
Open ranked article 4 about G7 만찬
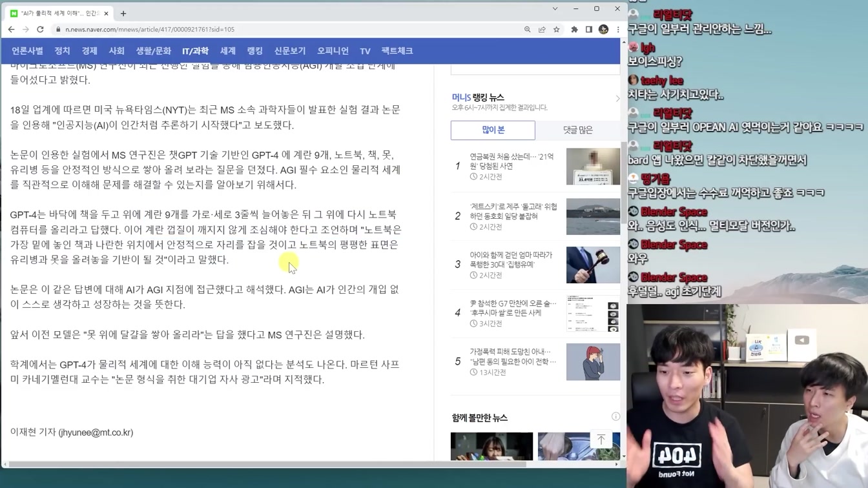513,308
